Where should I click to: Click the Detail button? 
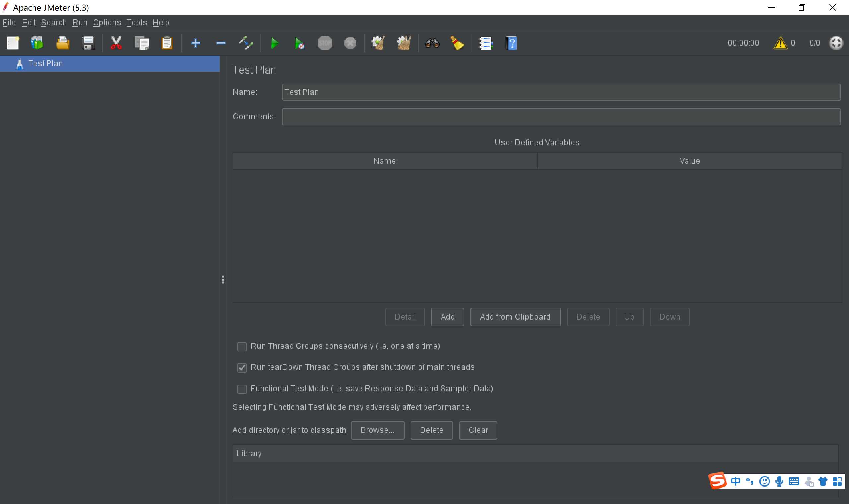click(405, 317)
